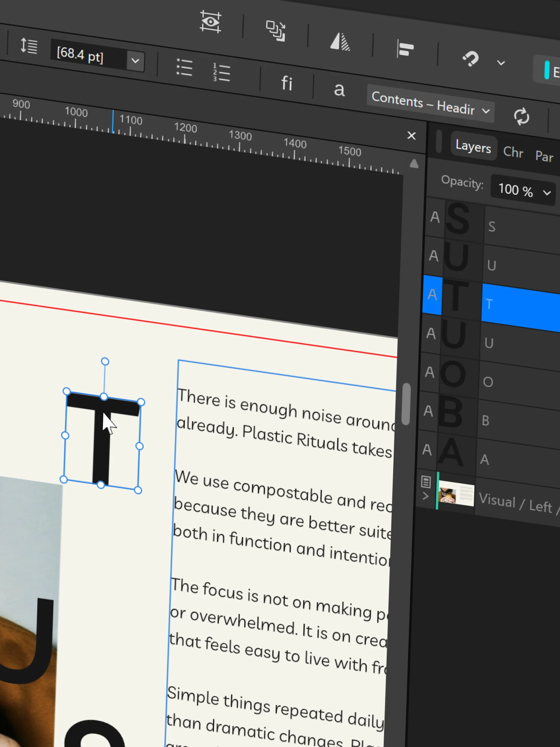Switch to the Layers tab
Screen dimensions: 560x747
coord(473,147)
